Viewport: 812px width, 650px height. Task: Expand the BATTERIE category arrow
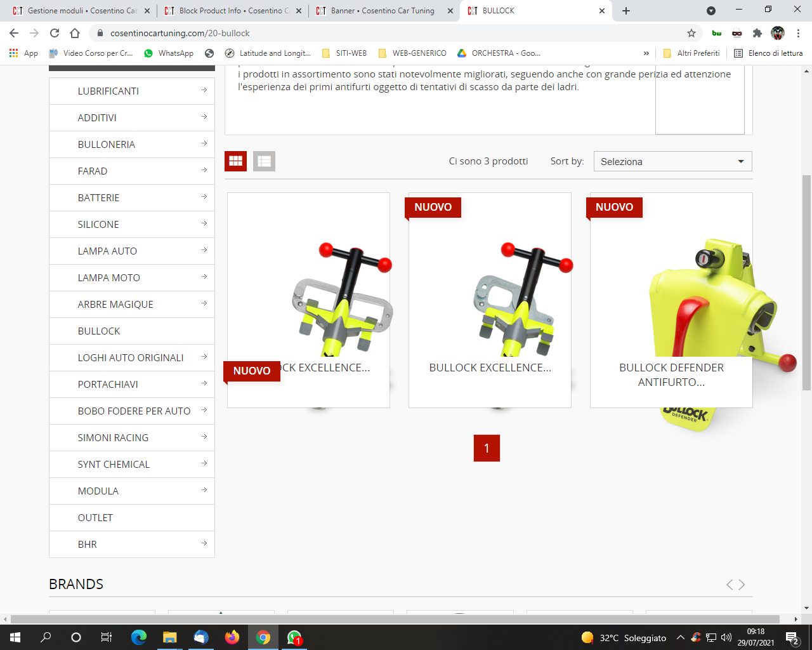pos(204,197)
